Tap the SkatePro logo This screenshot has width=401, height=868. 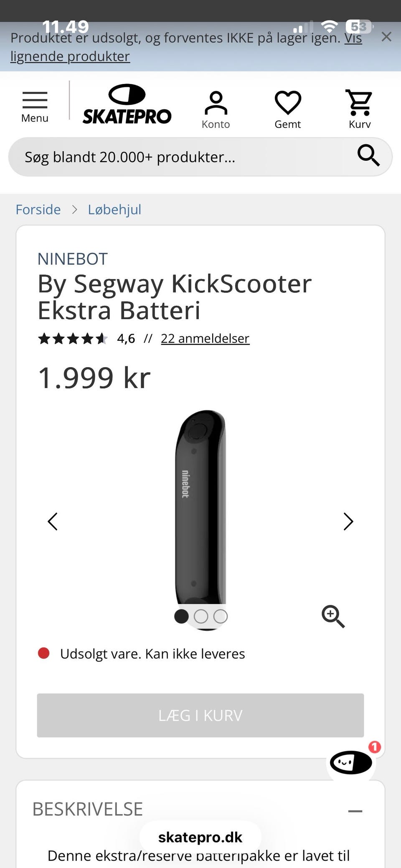(x=127, y=104)
